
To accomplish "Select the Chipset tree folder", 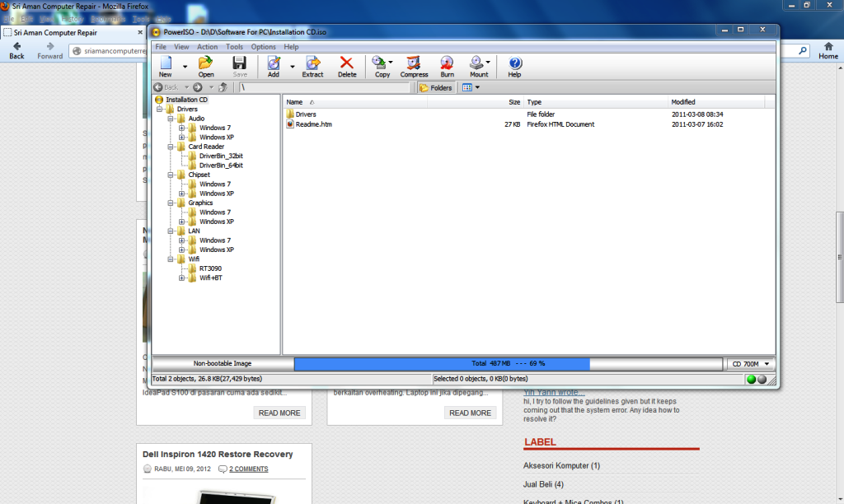I will click(x=199, y=175).
